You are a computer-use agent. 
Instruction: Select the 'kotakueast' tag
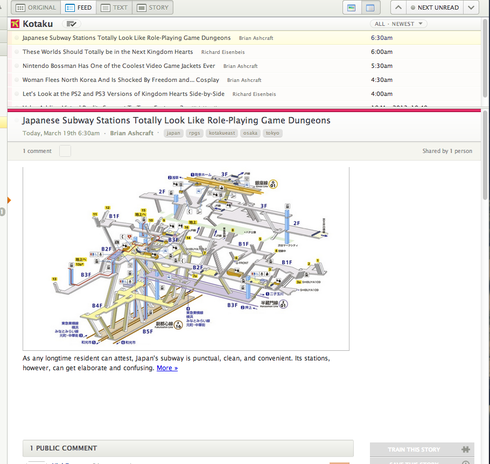222,133
